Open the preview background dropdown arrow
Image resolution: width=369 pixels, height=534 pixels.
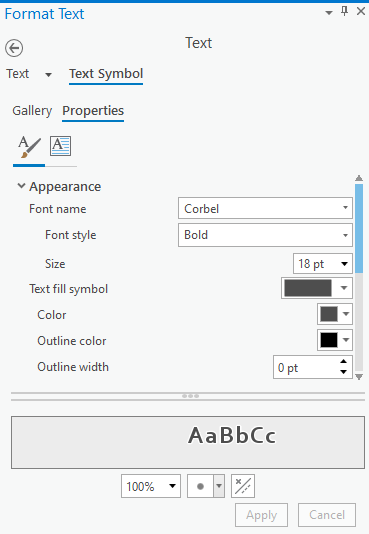(219, 486)
